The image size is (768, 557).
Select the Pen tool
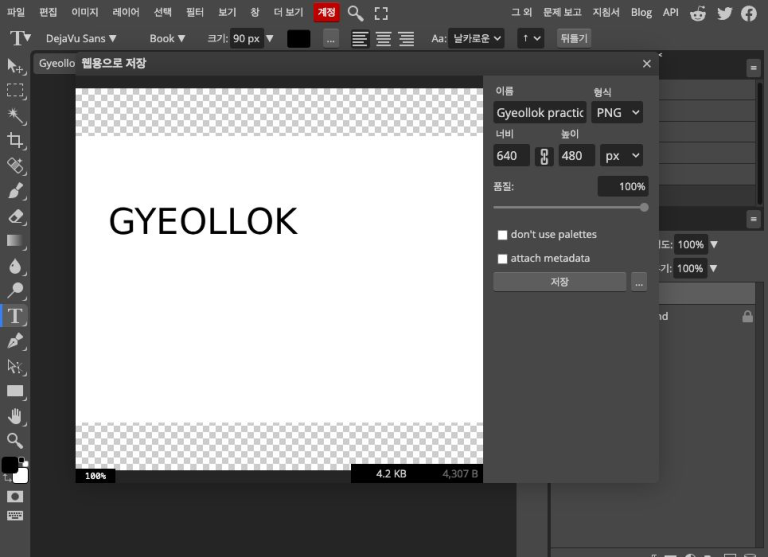(15, 341)
